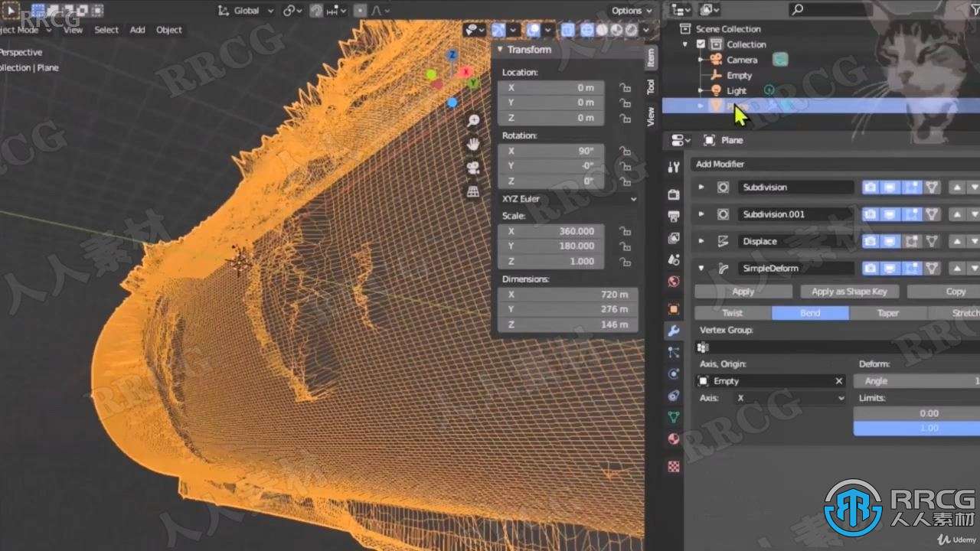Toggle lock for Location X

(625, 87)
